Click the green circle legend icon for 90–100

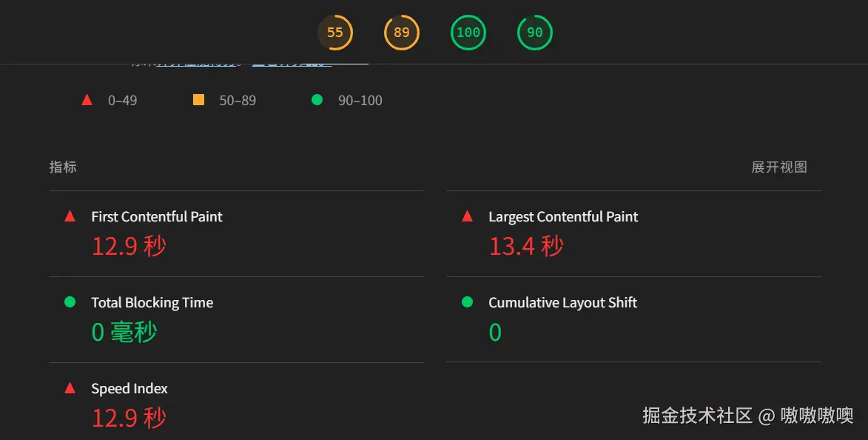[x=317, y=100]
